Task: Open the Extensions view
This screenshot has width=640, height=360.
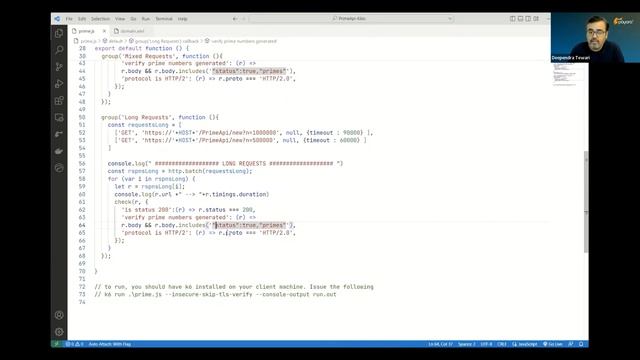Action: pos(59,100)
